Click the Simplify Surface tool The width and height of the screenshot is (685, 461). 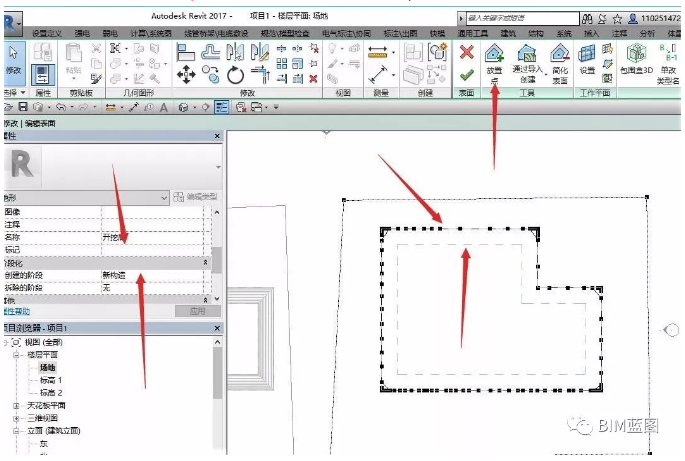[x=560, y=64]
